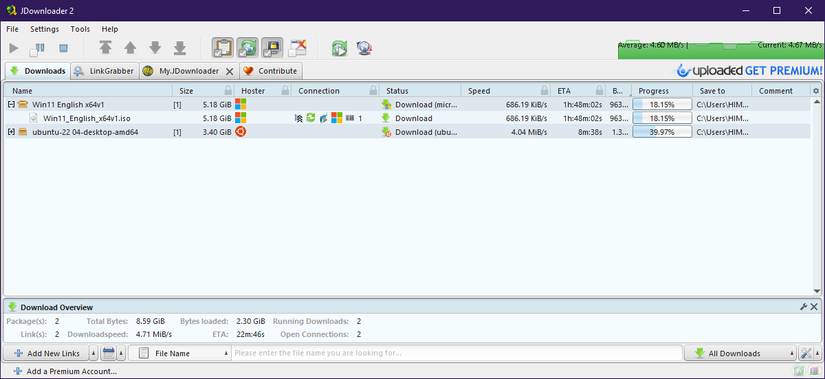Click the Microsoft hoster icon in package row

click(x=240, y=104)
